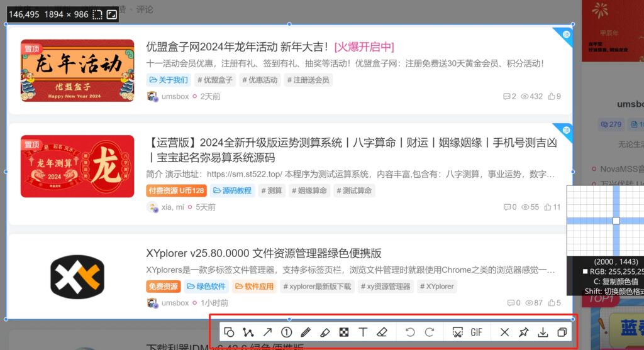Select the mosaic blur tool

click(x=344, y=332)
